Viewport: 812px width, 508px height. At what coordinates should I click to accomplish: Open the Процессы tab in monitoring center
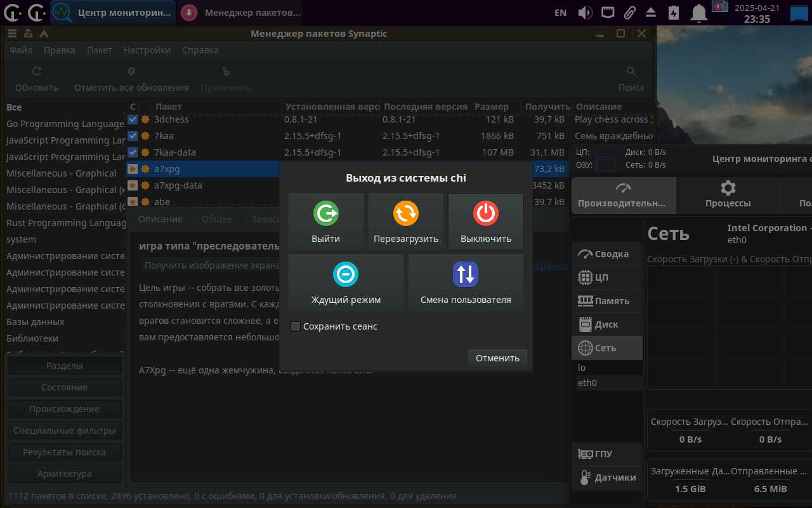coord(728,196)
